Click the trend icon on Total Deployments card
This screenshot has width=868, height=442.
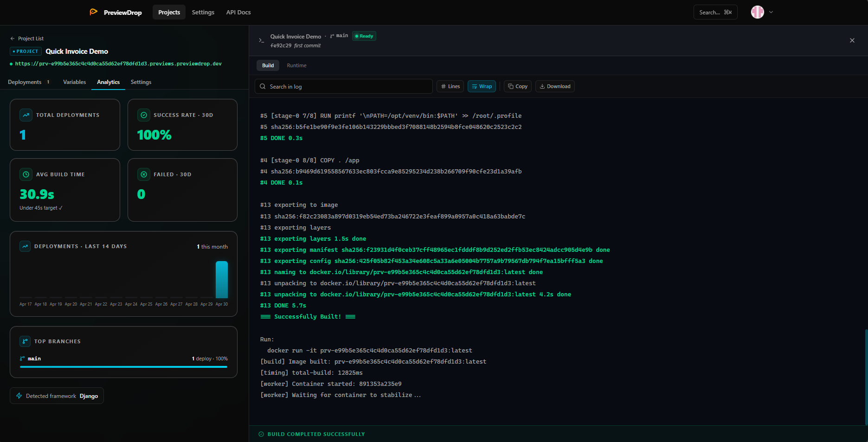[26, 115]
